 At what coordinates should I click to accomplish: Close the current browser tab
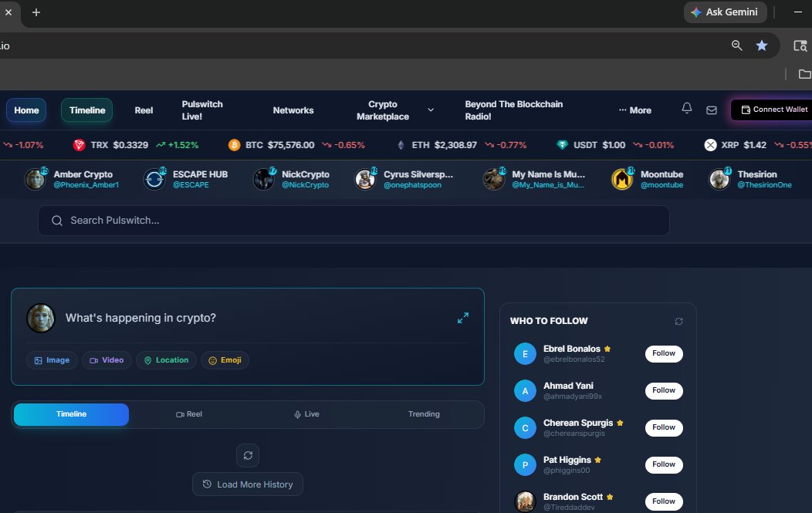pyautogui.click(x=8, y=12)
